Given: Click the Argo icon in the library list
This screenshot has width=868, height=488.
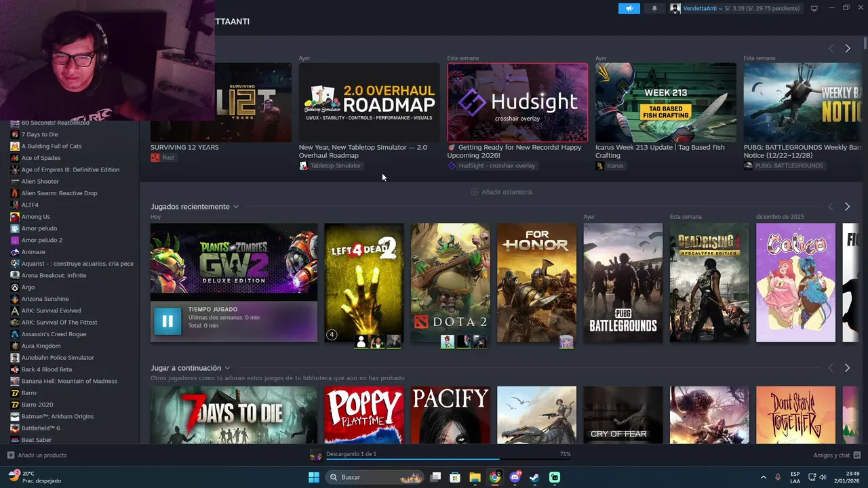Looking at the screenshot, I should pyautogui.click(x=15, y=287).
